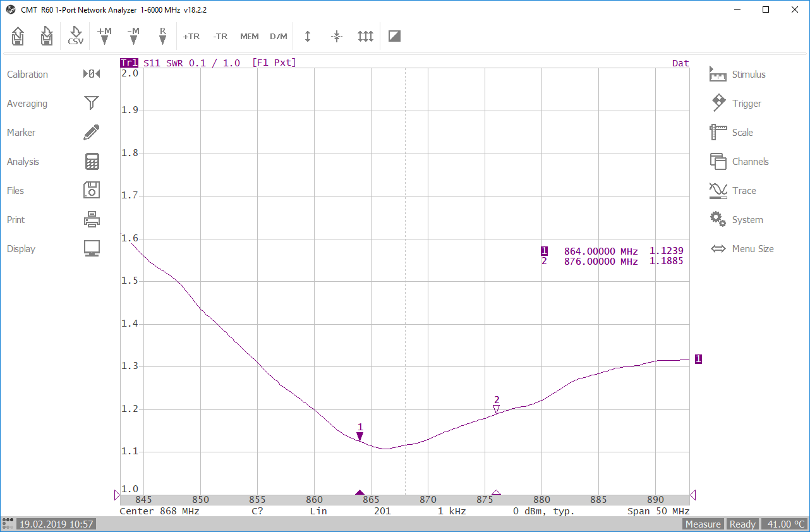Open the Display menu
This screenshot has height=532, width=810.
21,249
